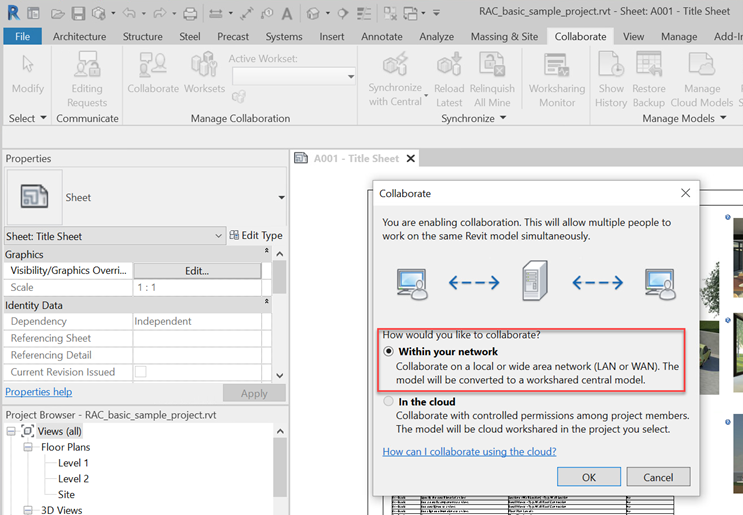The width and height of the screenshot is (743, 515).
Task: Open Manage Cloud Models
Action: (702, 81)
